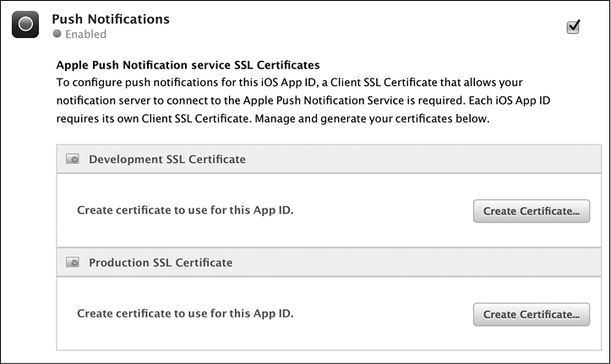Select the Push Notifications title

tap(111, 19)
